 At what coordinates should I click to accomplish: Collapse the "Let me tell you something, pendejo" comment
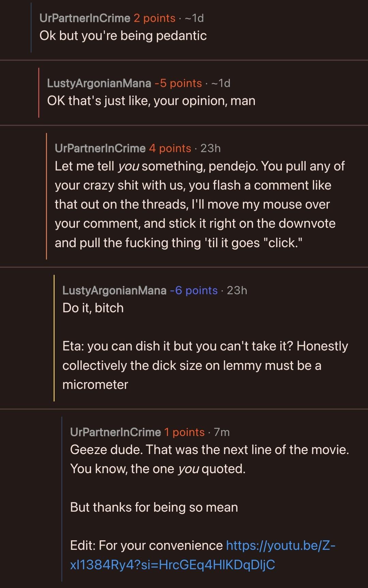[199, 204]
